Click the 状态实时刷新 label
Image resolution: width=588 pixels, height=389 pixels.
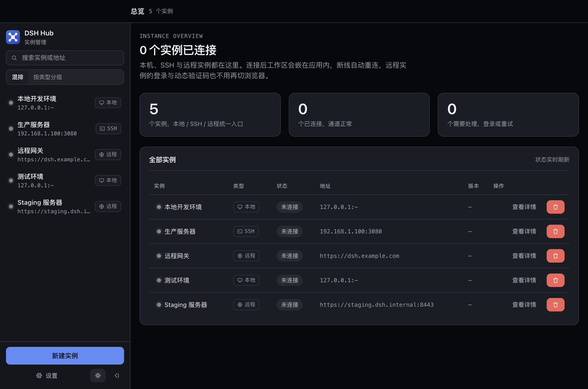[x=552, y=160]
